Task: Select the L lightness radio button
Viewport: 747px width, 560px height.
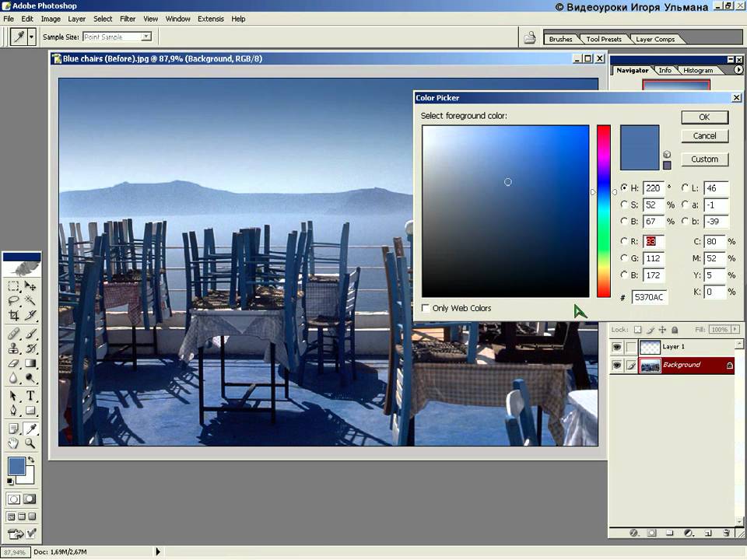Action: [x=685, y=187]
